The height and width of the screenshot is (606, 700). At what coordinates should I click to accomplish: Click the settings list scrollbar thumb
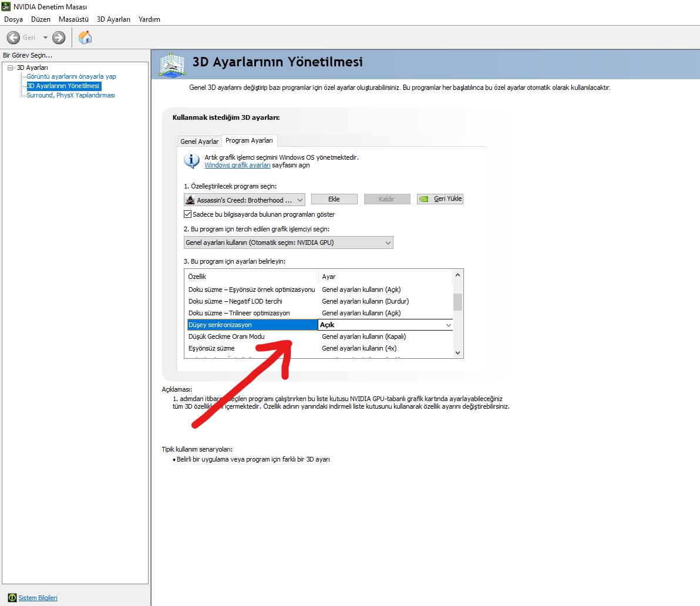(x=457, y=302)
